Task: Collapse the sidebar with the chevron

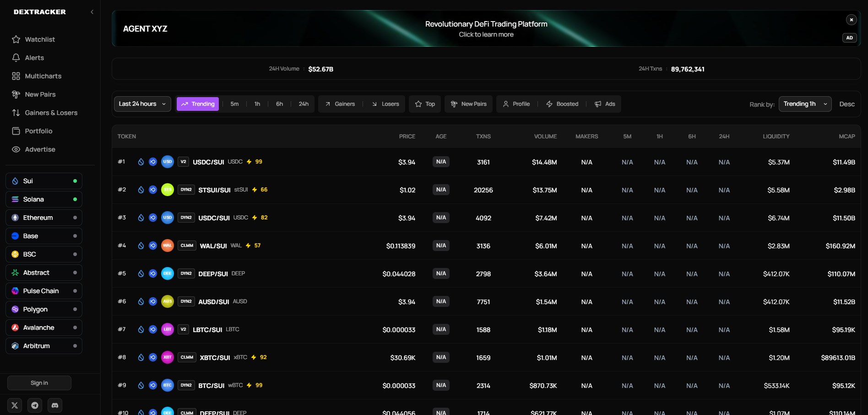Action: (x=92, y=12)
